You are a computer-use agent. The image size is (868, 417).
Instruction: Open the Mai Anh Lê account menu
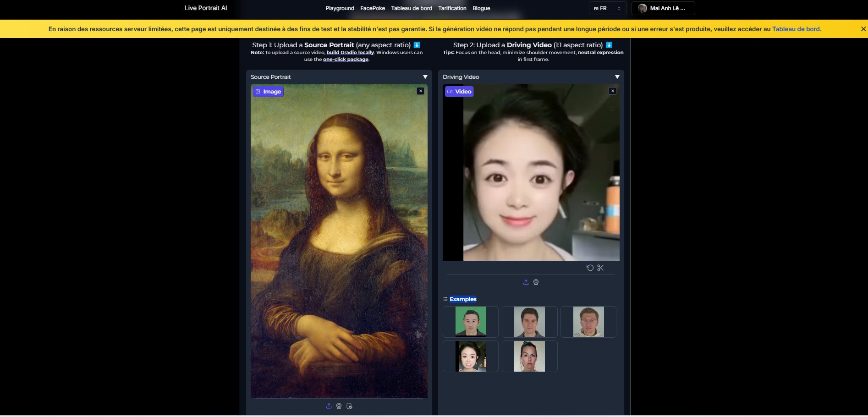coord(663,8)
